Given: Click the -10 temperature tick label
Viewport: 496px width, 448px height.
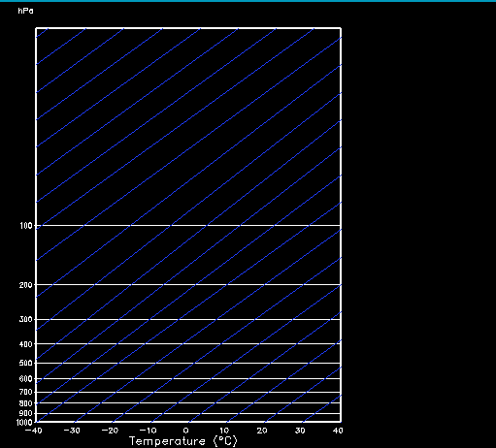Looking at the screenshot, I should tap(149, 431).
